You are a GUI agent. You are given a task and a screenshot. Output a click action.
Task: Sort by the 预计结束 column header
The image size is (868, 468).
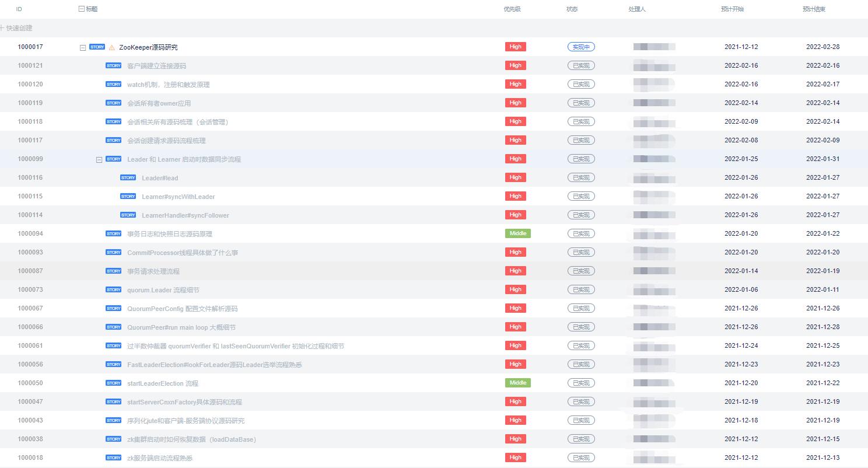pyautogui.click(x=814, y=9)
